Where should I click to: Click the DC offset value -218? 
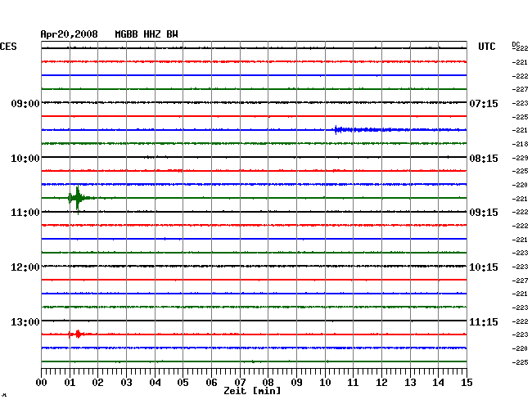(x=520, y=144)
